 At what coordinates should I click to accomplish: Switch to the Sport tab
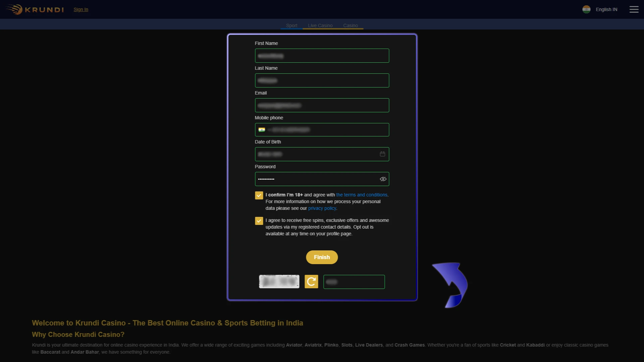click(291, 25)
